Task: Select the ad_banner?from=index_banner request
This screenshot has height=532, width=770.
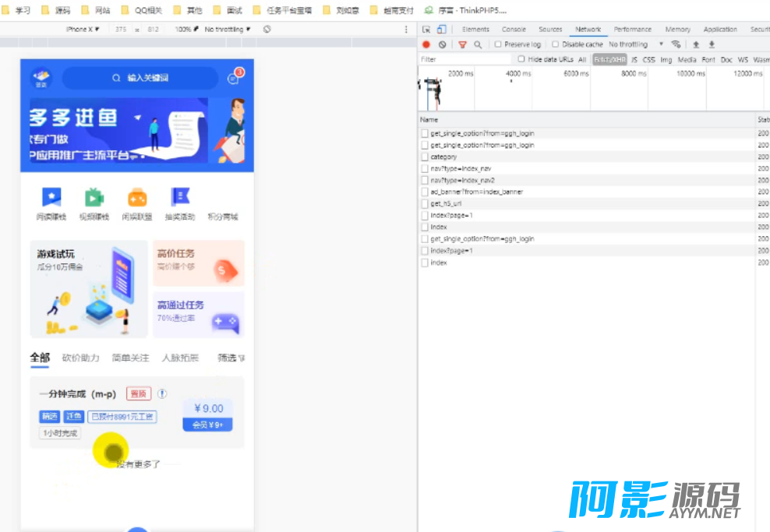Action: 588,192
